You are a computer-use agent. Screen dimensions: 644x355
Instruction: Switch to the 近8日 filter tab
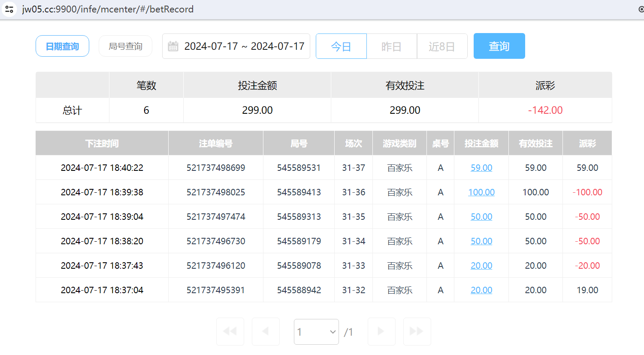442,46
